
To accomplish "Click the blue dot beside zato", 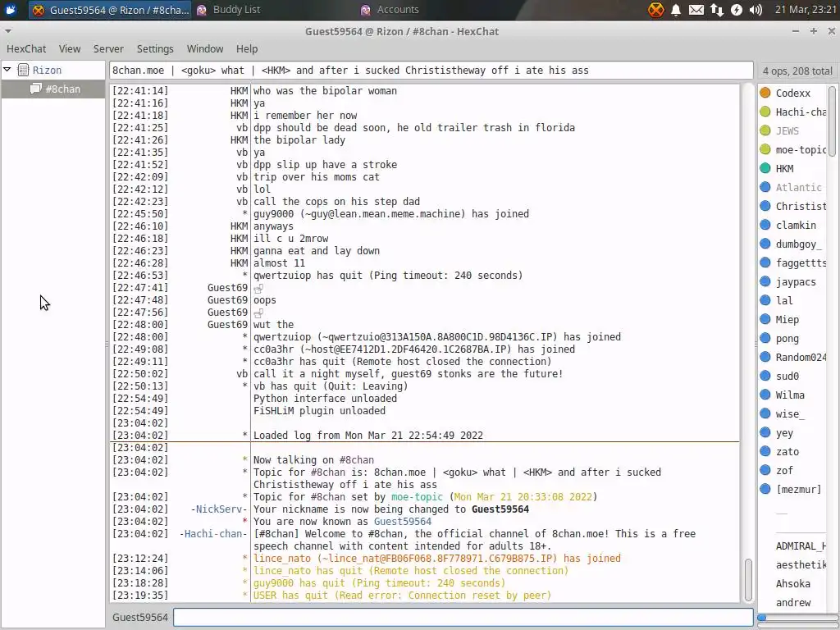I will pyautogui.click(x=765, y=451).
